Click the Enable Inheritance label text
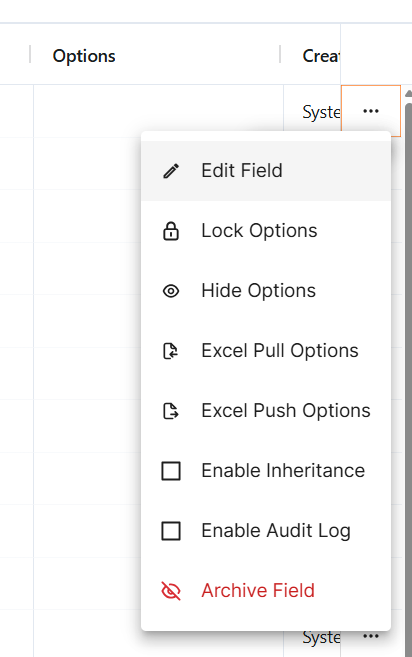The height and width of the screenshot is (657, 412). coord(283,471)
